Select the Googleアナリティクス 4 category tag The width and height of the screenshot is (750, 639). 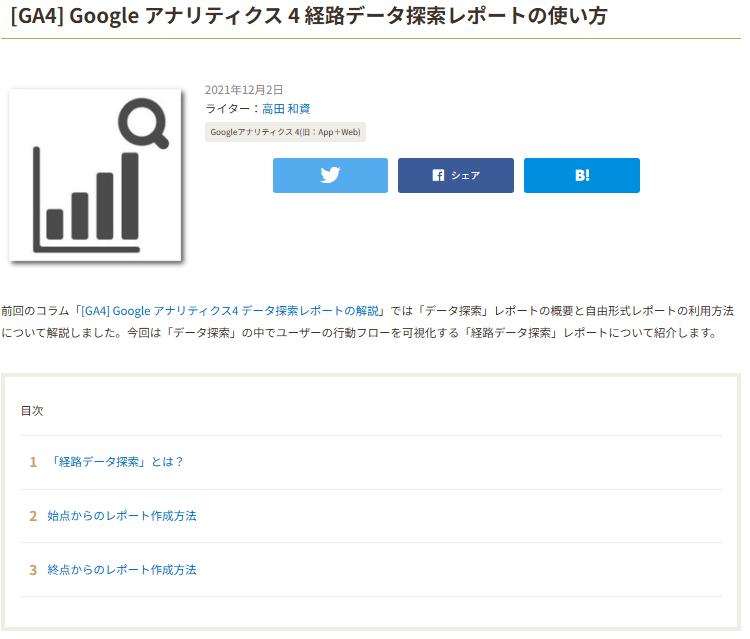pyautogui.click(x=285, y=132)
